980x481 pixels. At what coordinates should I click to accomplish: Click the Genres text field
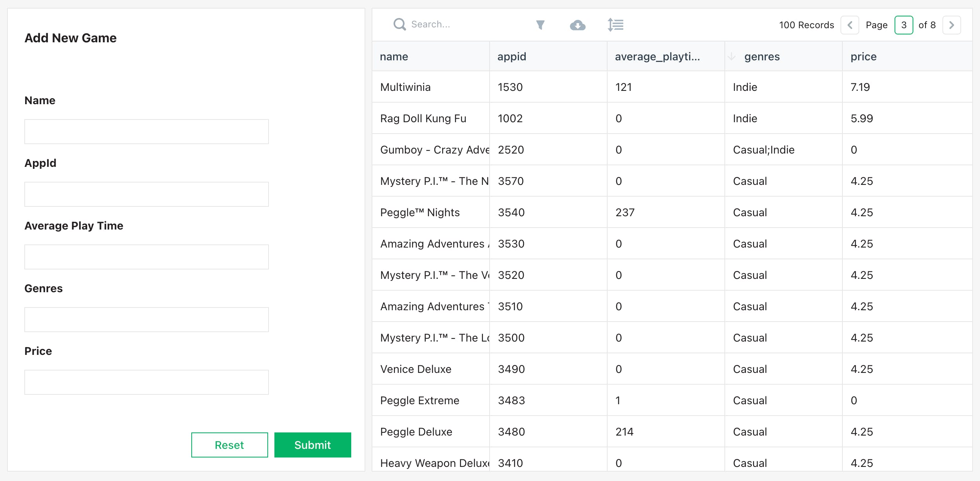tap(146, 320)
